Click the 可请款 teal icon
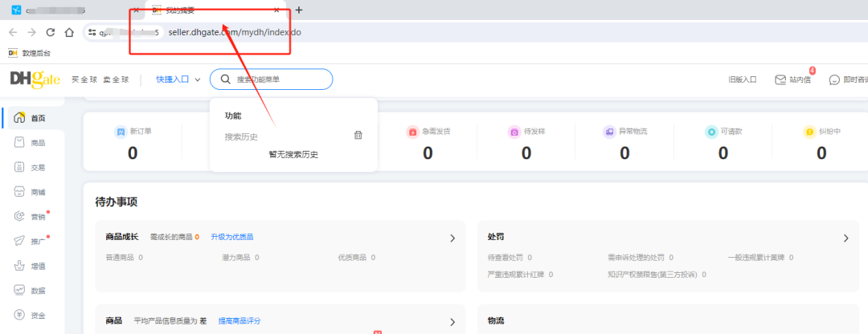Screen dimensions: 868x334 [x=711, y=132]
